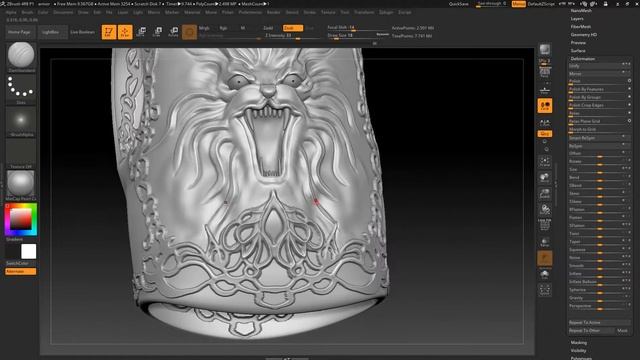Click the Solo cloud-shaped icon

click(545, 274)
